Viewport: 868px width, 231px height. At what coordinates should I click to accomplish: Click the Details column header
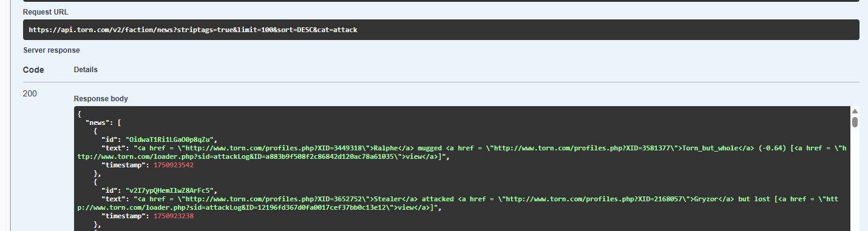[86, 70]
